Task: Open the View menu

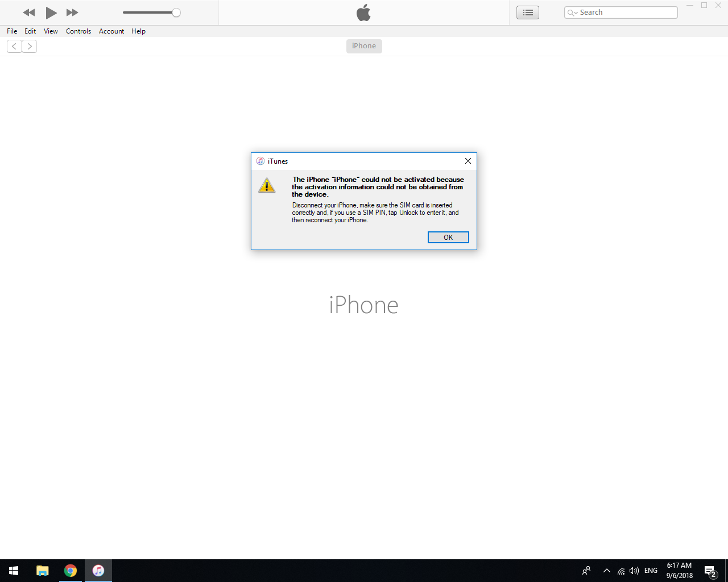Action: (x=51, y=31)
